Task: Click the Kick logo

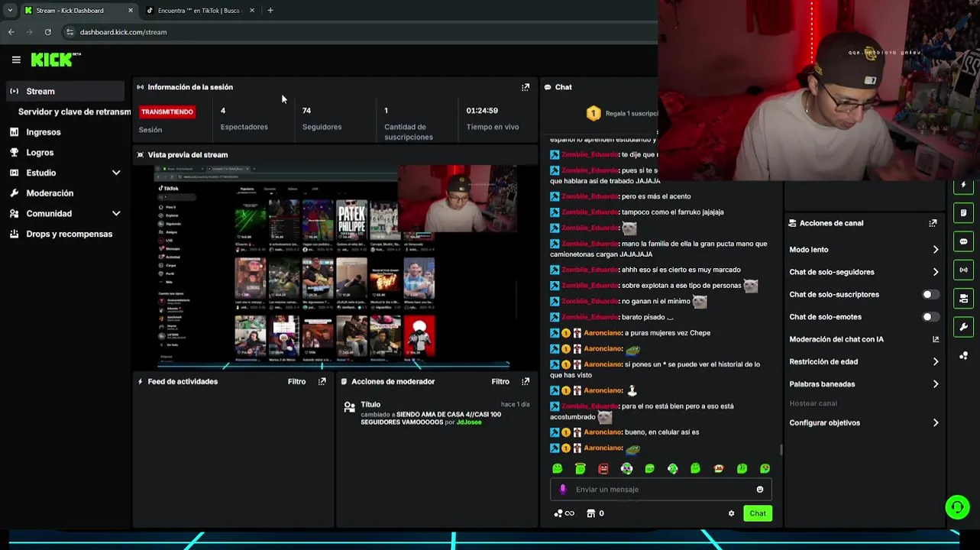Action: click(55, 60)
